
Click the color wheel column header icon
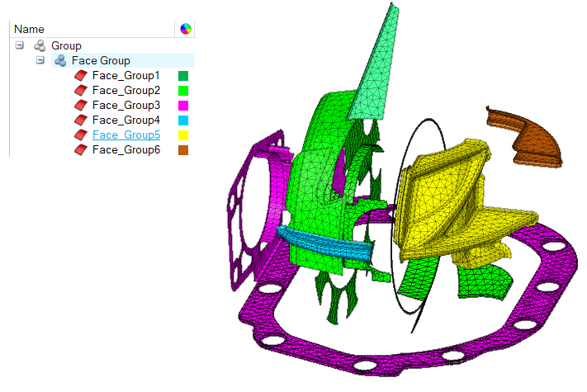[x=186, y=29]
